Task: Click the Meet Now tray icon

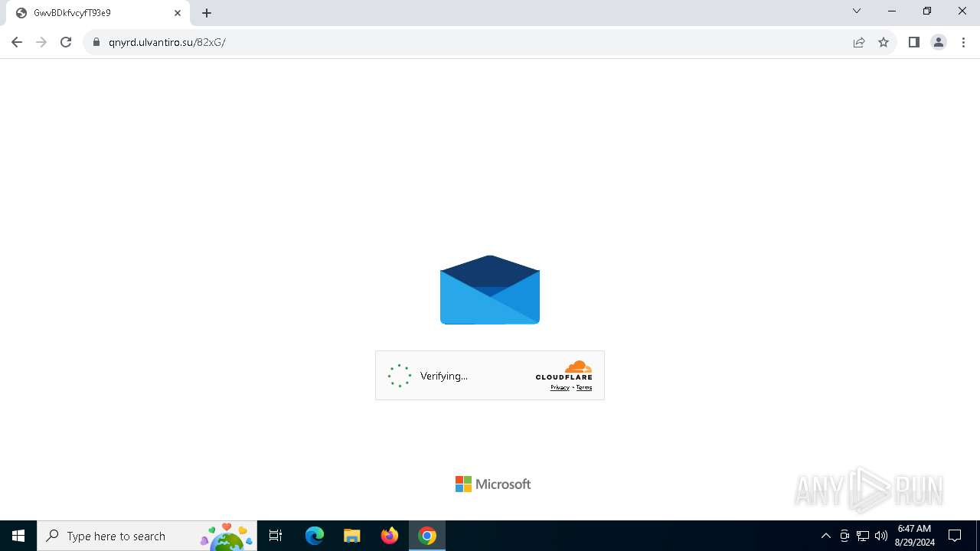Action: coord(844,536)
